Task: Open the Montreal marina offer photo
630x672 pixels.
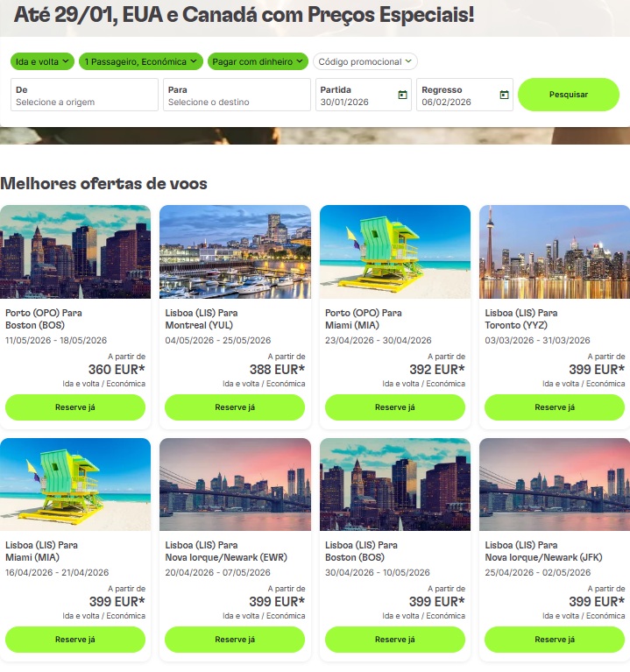Action: point(235,251)
